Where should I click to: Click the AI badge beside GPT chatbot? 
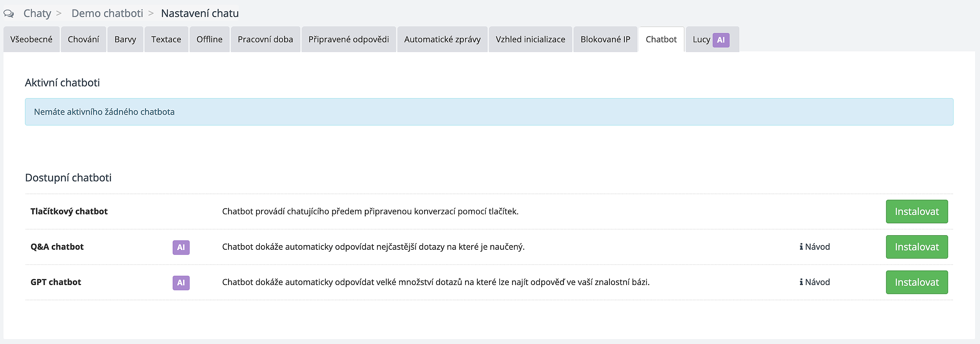pyautogui.click(x=181, y=283)
